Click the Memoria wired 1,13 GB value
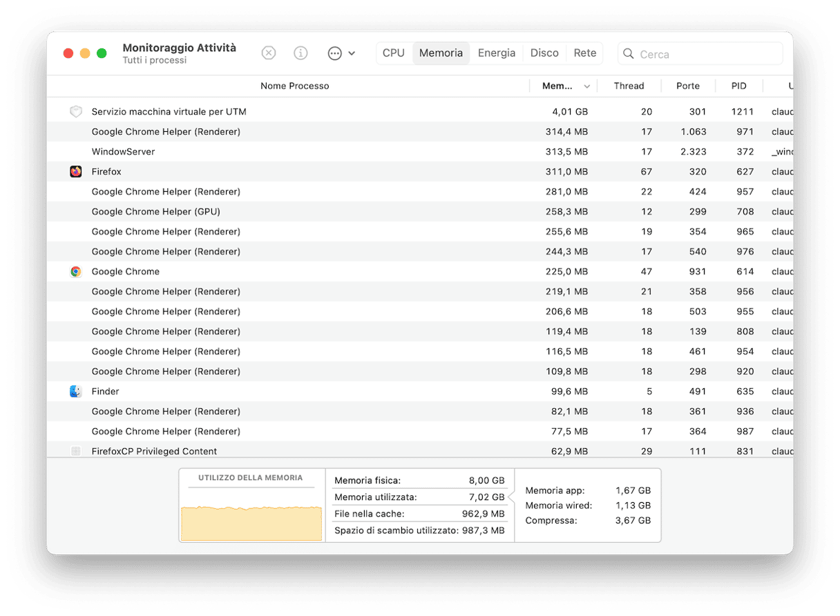The width and height of the screenshot is (840, 616). pos(633,506)
